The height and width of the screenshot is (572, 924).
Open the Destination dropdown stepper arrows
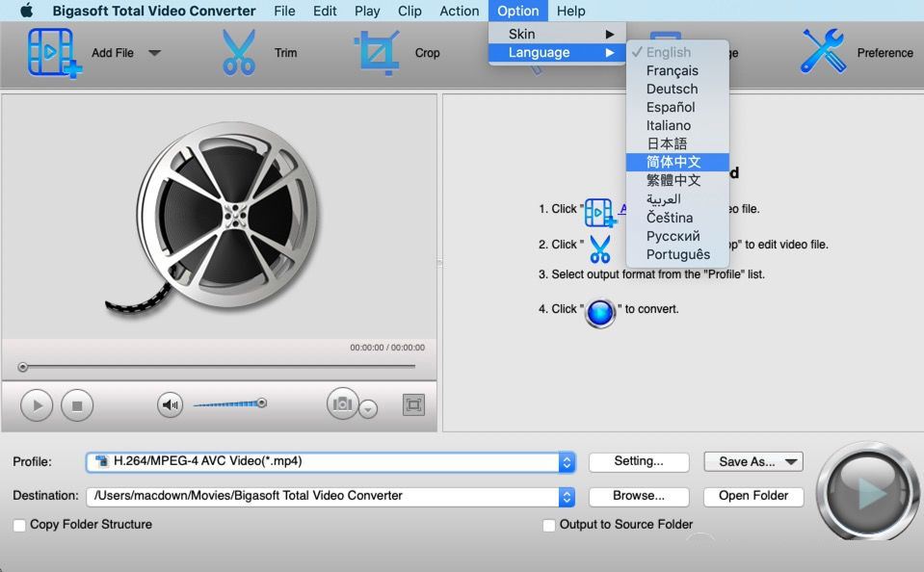[567, 497]
